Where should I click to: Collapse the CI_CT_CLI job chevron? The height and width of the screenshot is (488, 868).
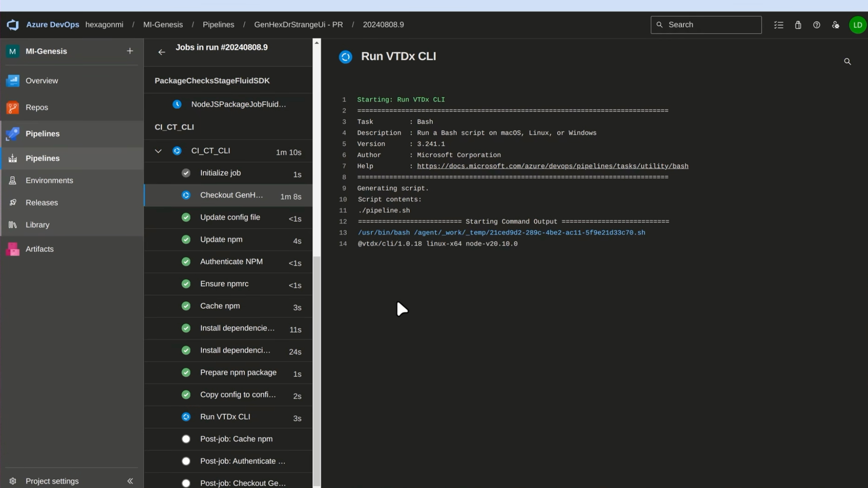[x=158, y=151]
